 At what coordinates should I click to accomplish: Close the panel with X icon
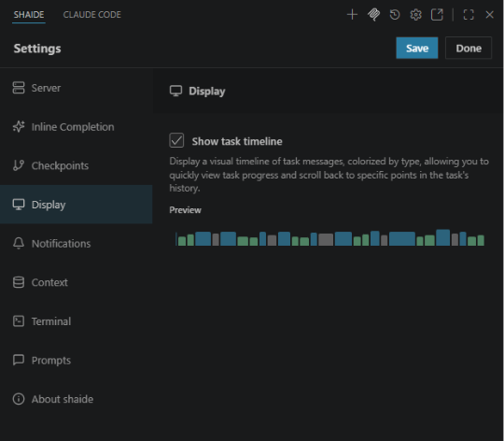(490, 14)
